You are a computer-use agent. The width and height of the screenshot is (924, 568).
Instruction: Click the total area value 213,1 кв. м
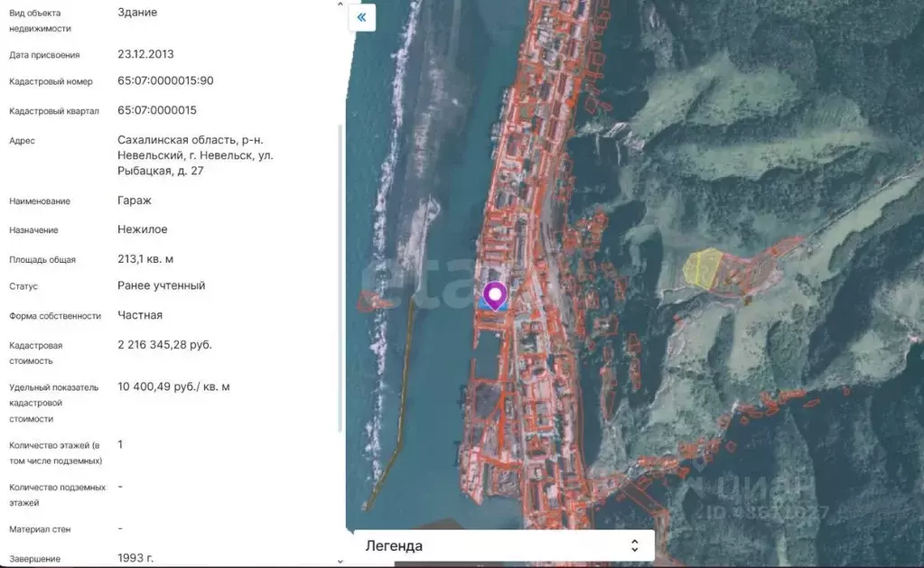click(x=145, y=259)
